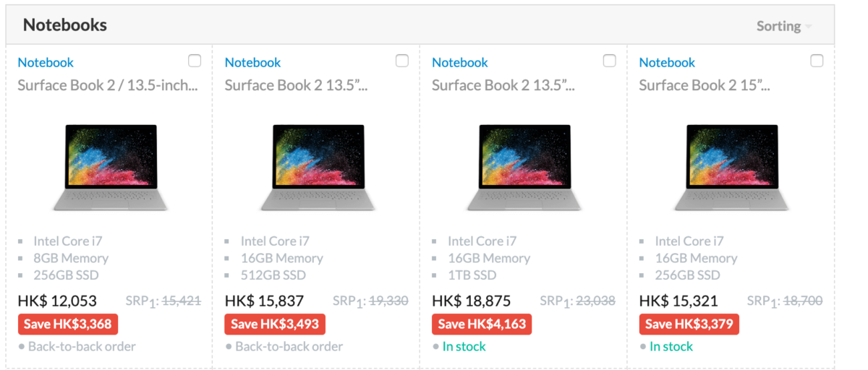Open the laptop image priced HK$ 15,837
The height and width of the screenshot is (370, 868).
coord(318,167)
